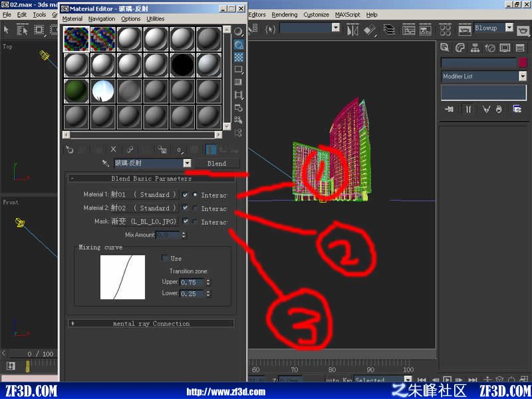The image size is (532, 399).
Task: Click the Quick Render teapot icon
Action: click(523, 31)
